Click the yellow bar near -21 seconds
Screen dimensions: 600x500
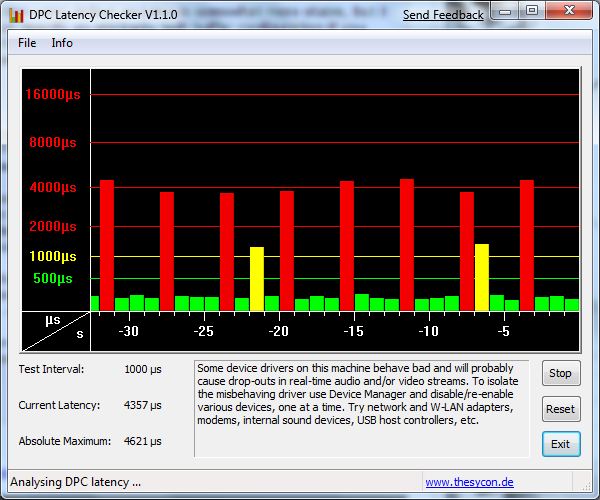tap(257, 279)
